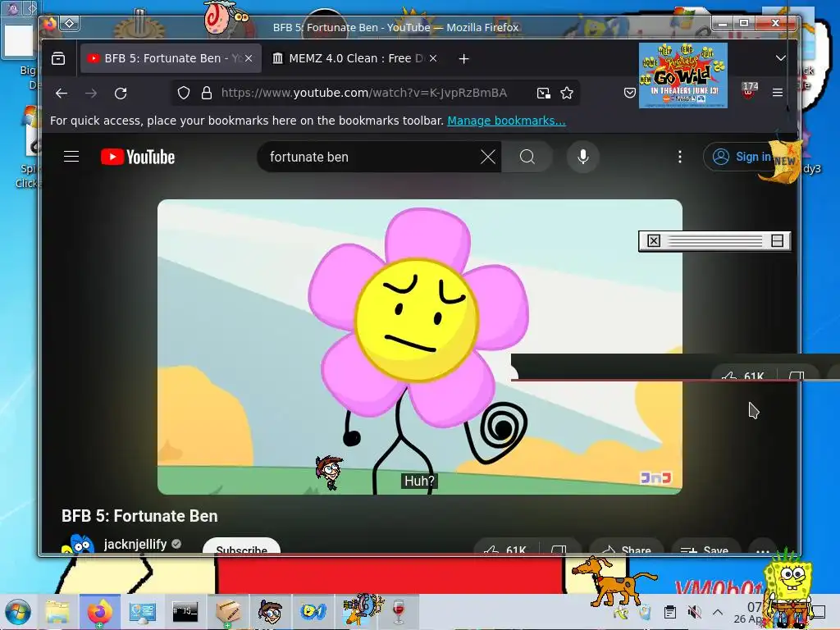Switch to BFB 5: Fortunate Ben tab
Viewport: 840px width, 630px height.
[x=171, y=58]
